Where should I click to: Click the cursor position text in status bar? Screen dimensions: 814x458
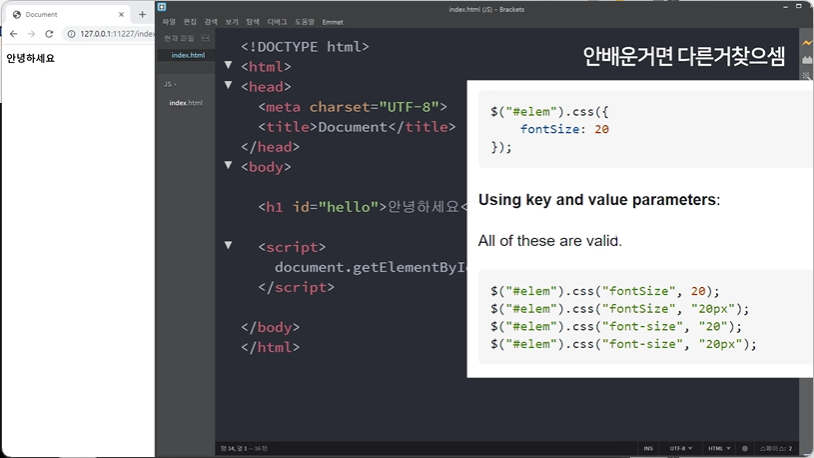click(x=244, y=448)
